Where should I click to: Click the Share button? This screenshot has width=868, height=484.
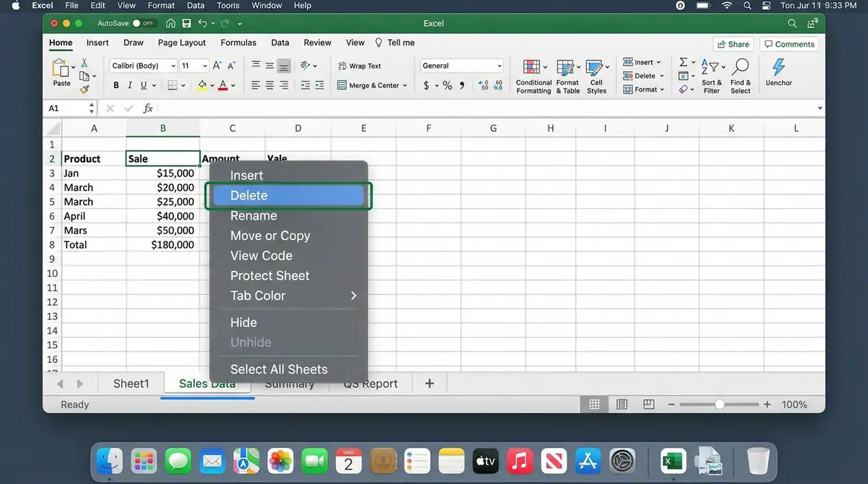click(733, 44)
